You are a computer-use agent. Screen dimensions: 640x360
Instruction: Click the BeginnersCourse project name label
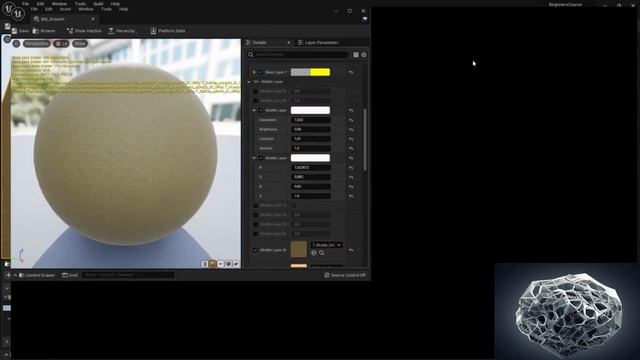(x=565, y=4)
